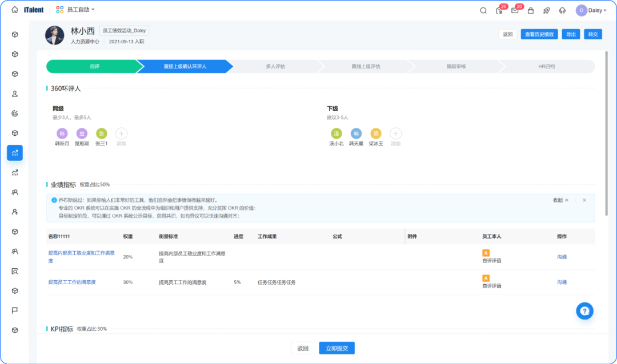Click the blue floating help question button
Image resolution: width=617 pixels, height=364 pixels.
pos(584,311)
